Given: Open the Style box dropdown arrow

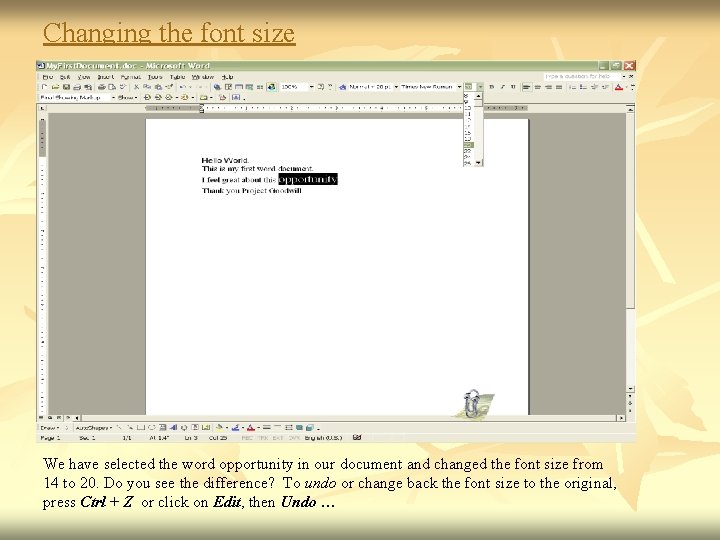Looking at the screenshot, I should tap(396, 87).
